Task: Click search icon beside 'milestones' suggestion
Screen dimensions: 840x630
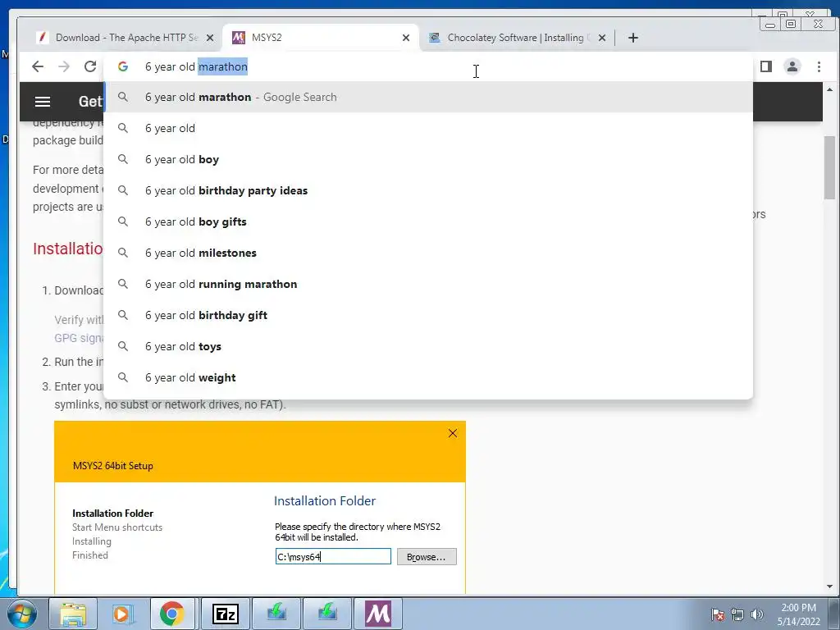Action: [x=123, y=253]
